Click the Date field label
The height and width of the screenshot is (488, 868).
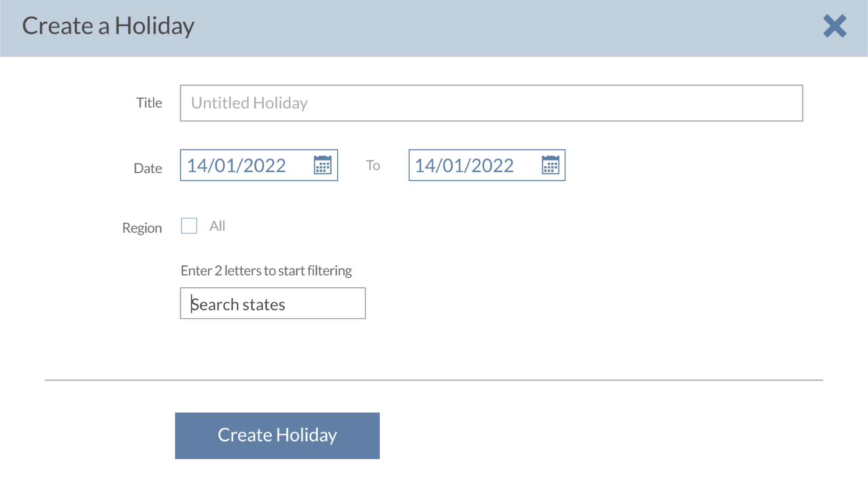coord(147,169)
